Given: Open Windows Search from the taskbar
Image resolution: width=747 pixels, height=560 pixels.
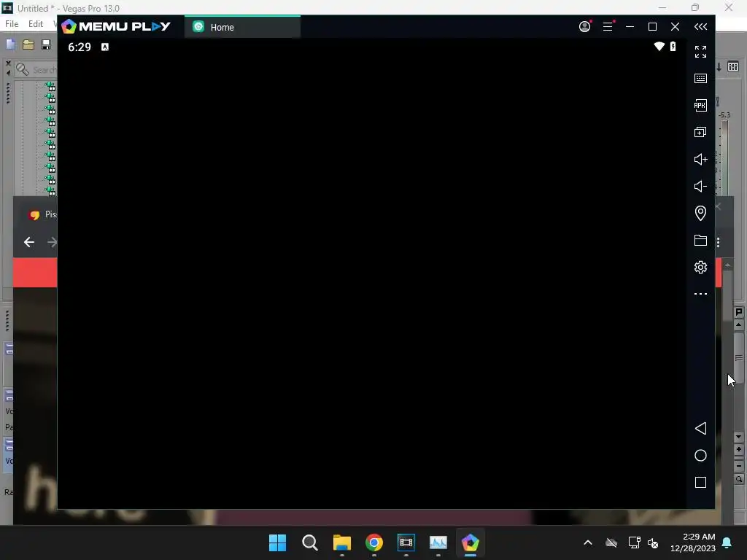Looking at the screenshot, I should click(x=309, y=542).
